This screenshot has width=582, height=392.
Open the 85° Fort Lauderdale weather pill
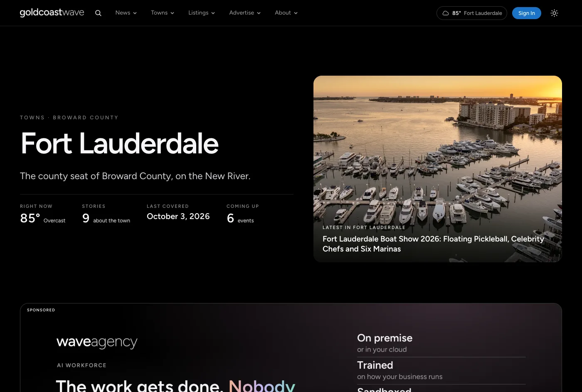(472, 13)
